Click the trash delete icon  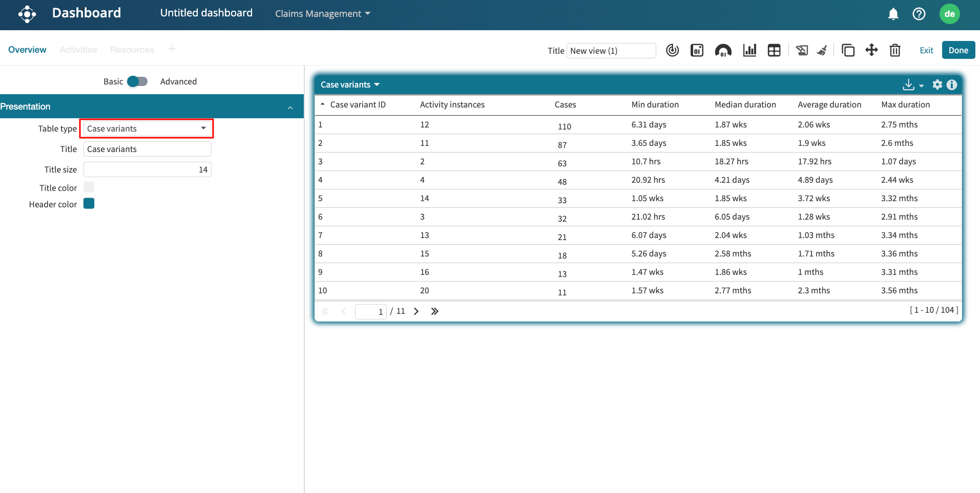(895, 50)
